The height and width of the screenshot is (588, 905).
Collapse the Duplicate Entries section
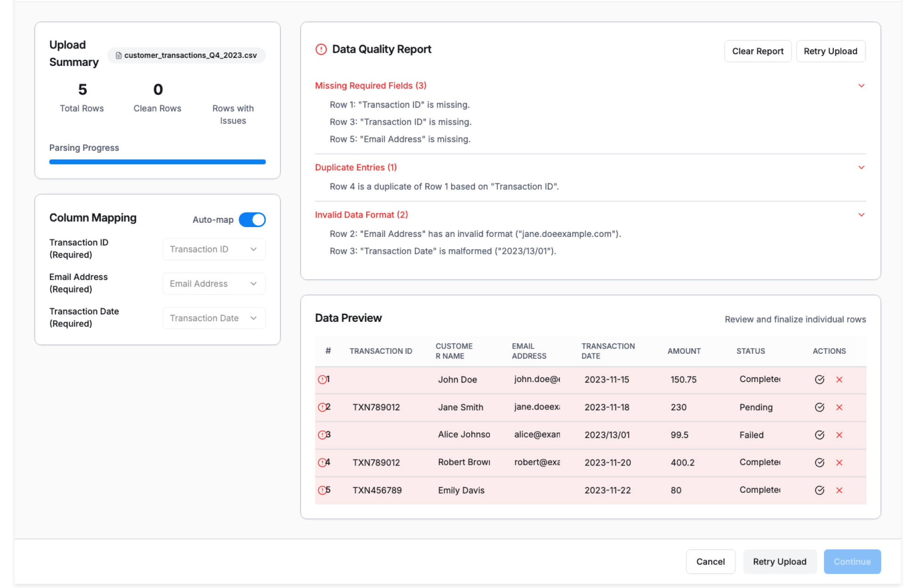tap(861, 168)
